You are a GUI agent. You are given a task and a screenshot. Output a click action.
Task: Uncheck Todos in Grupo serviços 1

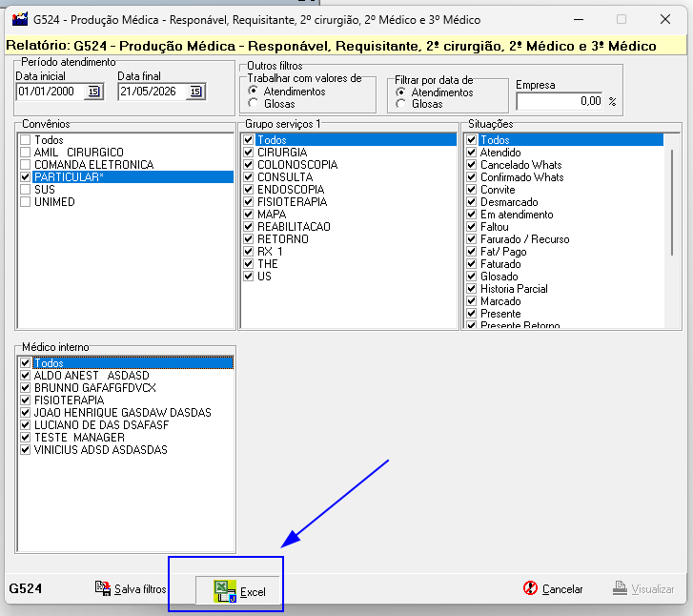[x=249, y=140]
